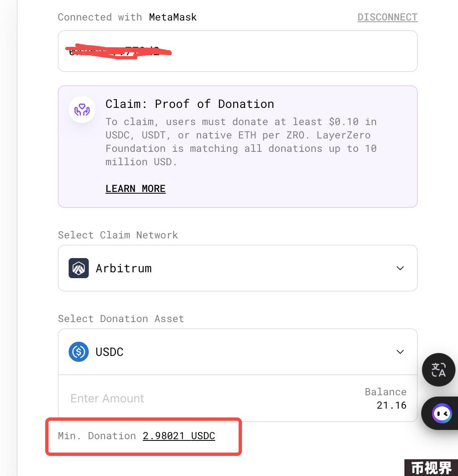
Task: Click the redacted wallet address field
Action: [238, 51]
